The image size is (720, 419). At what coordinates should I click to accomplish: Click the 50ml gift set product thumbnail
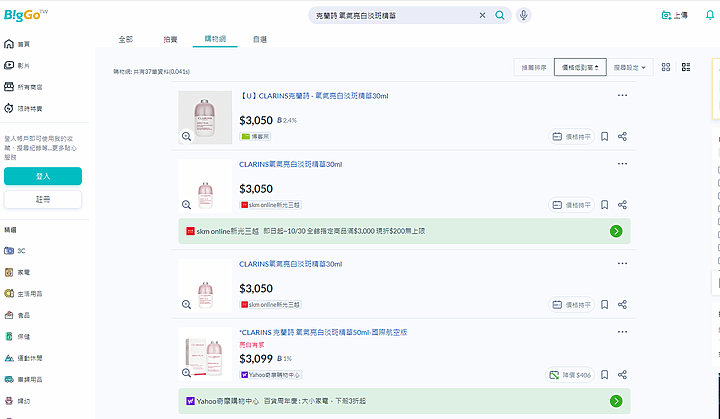tap(205, 354)
